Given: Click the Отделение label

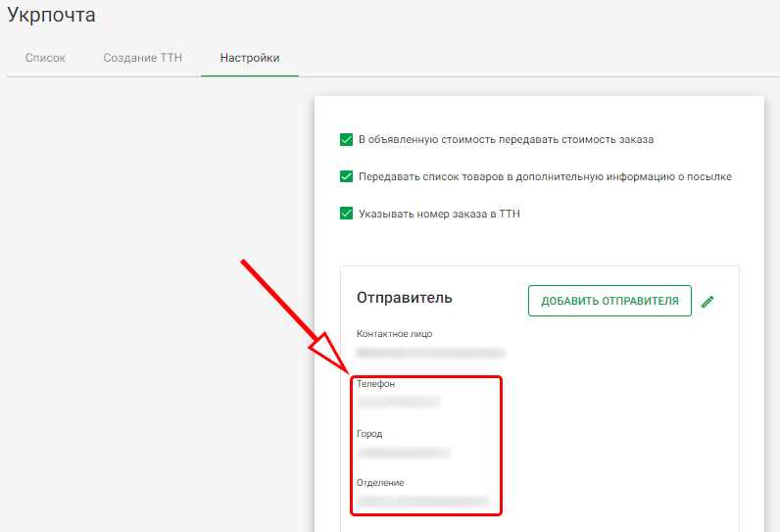Looking at the screenshot, I should click(x=380, y=483).
